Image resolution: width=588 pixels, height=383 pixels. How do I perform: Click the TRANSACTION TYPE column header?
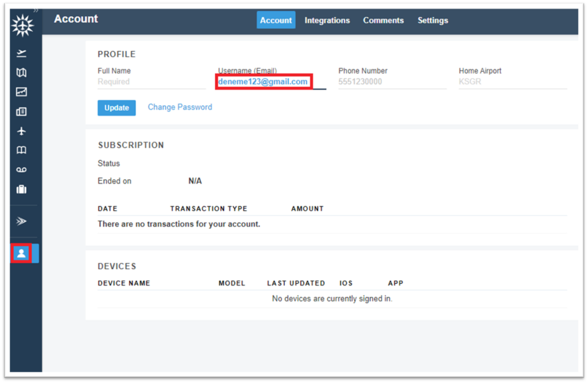(x=208, y=208)
